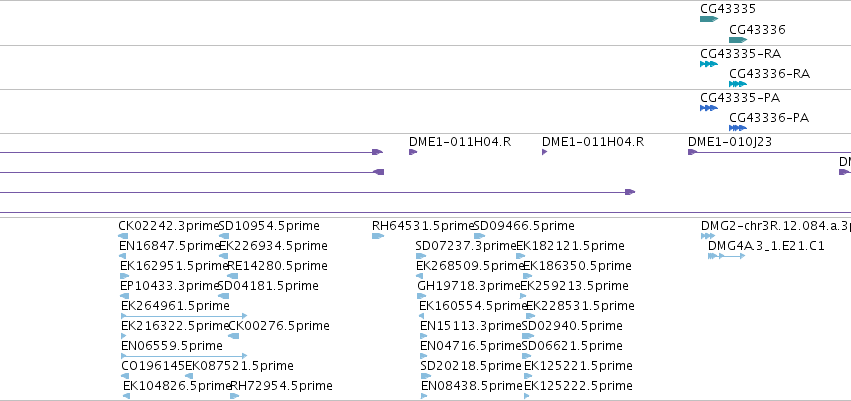Select the CG43336-PA protein glyph
The image size is (851, 401).
tap(738, 128)
